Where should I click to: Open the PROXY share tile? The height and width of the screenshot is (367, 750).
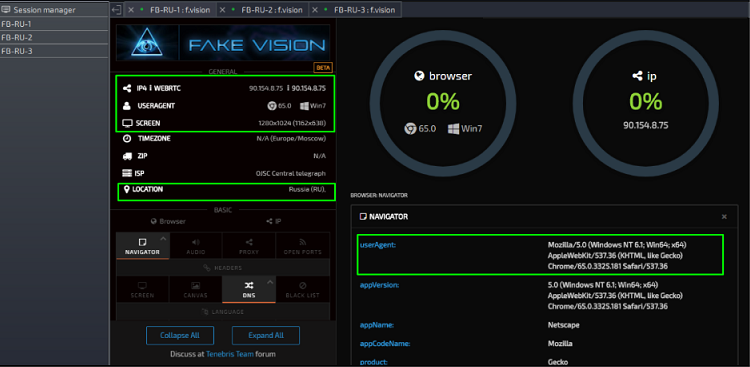point(249,246)
